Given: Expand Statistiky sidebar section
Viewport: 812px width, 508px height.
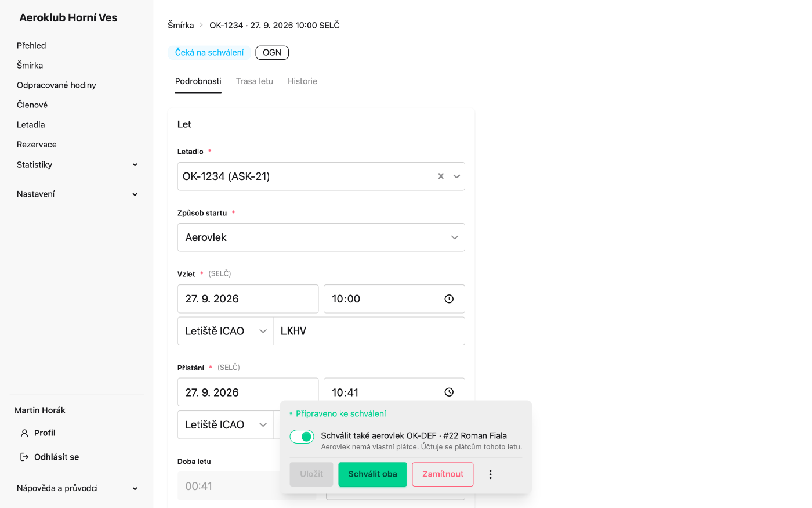Looking at the screenshot, I should coord(77,165).
